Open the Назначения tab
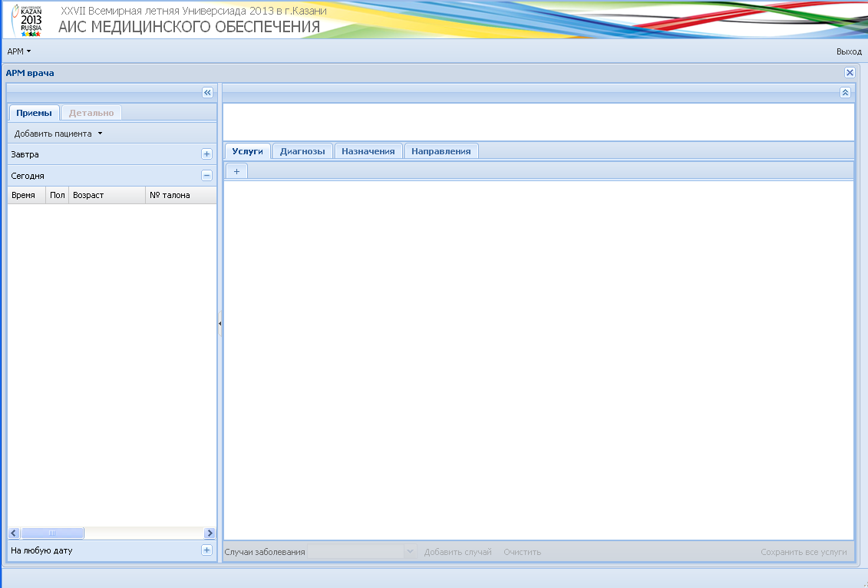The width and height of the screenshot is (868, 588). coord(368,151)
